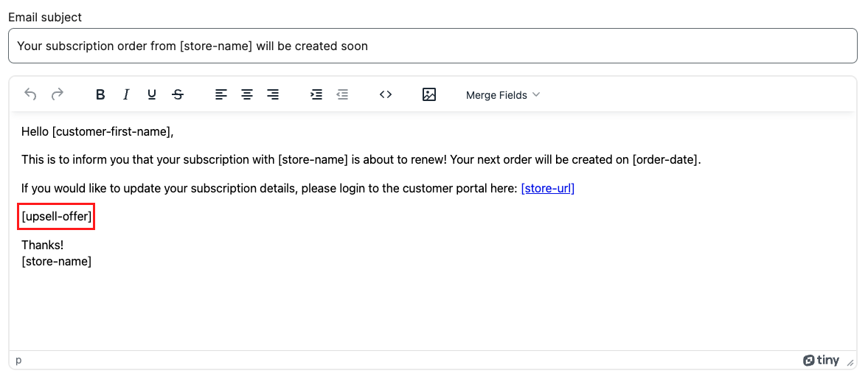Toggle underline formatting
This screenshot has height=379, width=868.
click(152, 94)
